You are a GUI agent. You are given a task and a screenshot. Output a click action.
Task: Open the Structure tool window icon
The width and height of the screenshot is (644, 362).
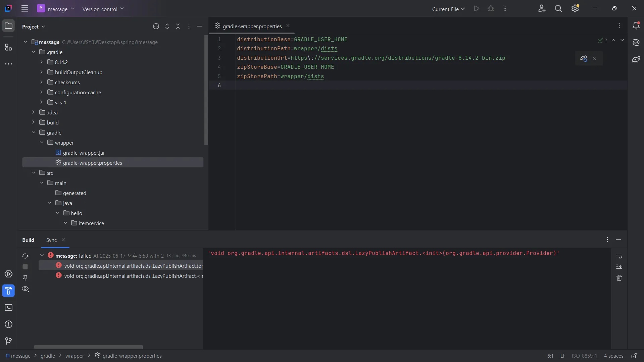pyautogui.click(x=8, y=47)
